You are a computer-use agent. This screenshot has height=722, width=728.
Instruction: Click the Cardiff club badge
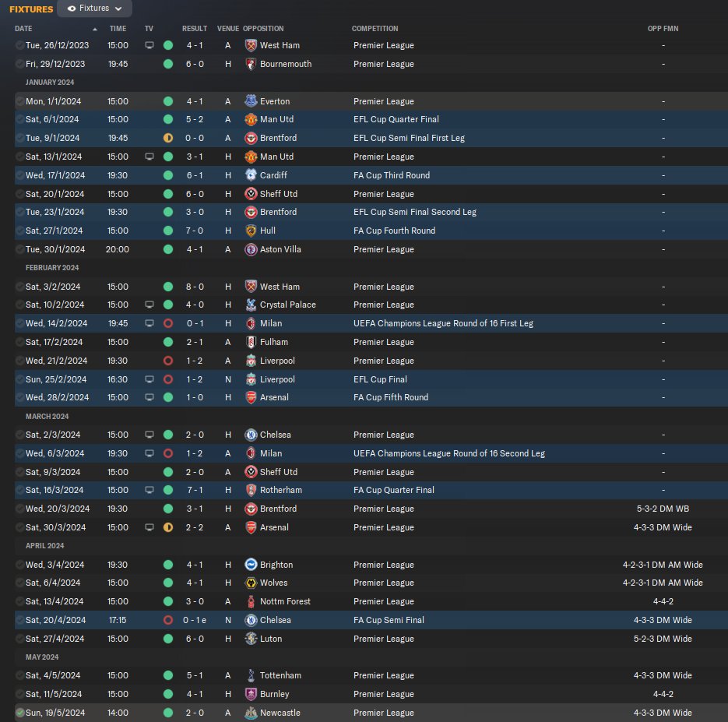[x=251, y=175]
